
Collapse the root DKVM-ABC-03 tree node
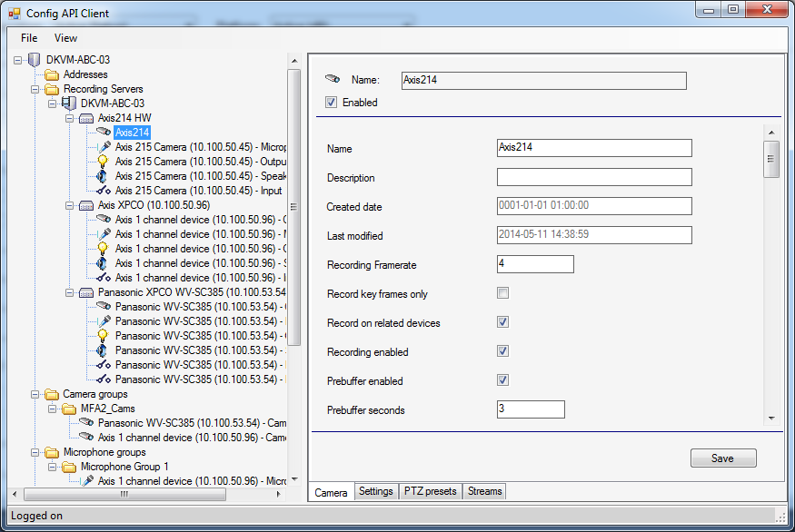click(18, 60)
